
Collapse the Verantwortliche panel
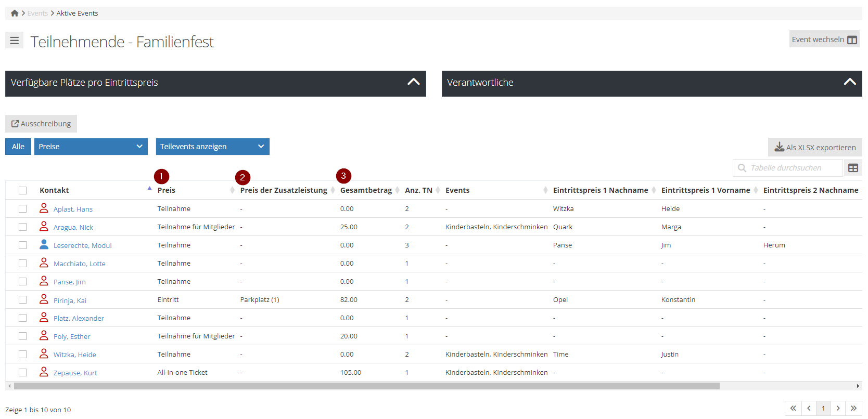849,82
